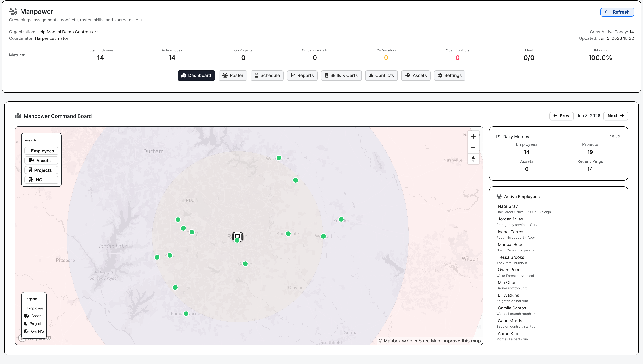Viewport: 643px width, 364px height.
Task: Click the Manpower crew icon in header
Action: pyautogui.click(x=13, y=11)
